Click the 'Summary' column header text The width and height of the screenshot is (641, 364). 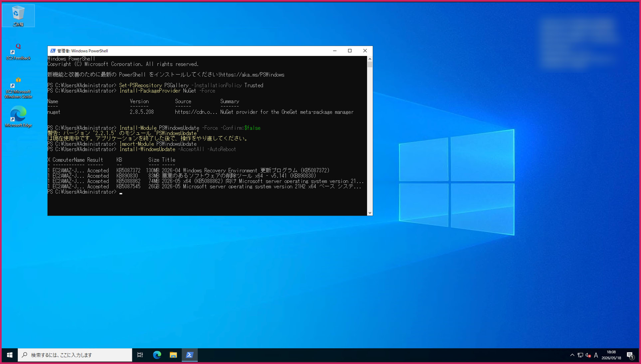tap(230, 101)
